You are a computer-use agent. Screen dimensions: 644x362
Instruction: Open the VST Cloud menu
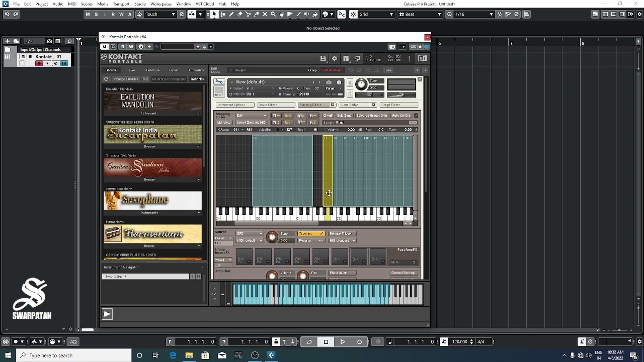point(205,4)
